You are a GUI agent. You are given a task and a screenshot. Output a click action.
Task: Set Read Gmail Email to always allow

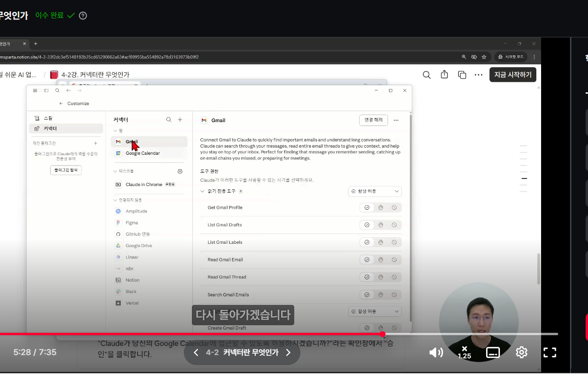click(367, 260)
